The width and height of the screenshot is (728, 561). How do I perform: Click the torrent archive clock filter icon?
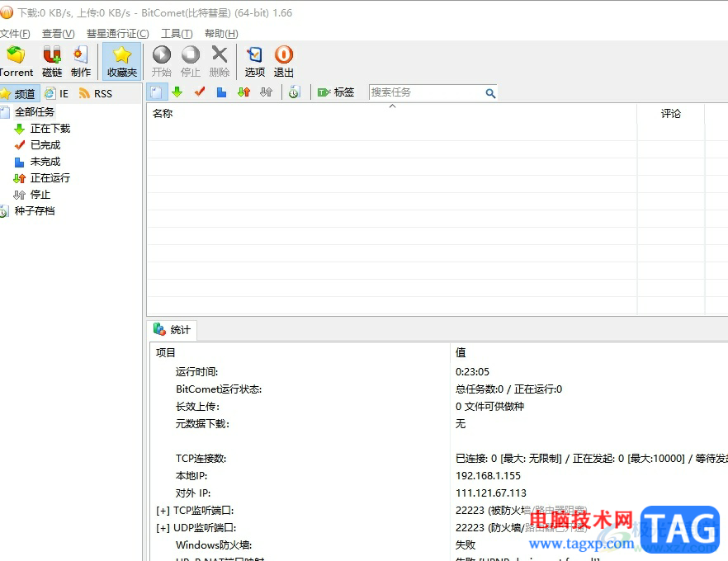click(294, 92)
